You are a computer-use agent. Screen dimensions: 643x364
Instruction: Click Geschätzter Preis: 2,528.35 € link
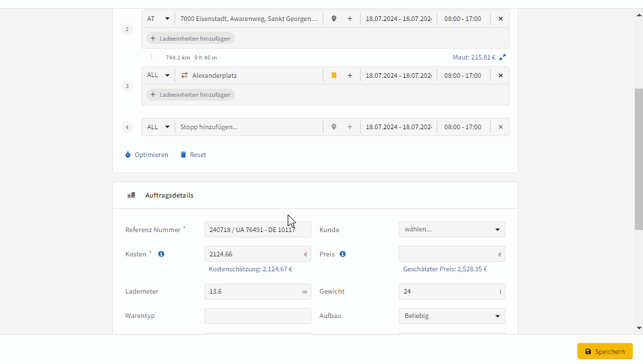(445, 269)
